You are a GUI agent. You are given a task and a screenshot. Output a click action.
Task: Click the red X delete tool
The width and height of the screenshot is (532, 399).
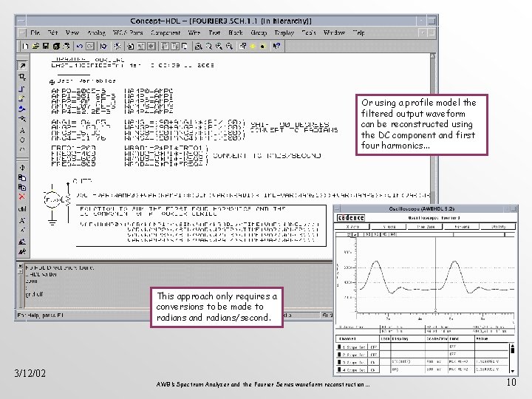pos(22,197)
